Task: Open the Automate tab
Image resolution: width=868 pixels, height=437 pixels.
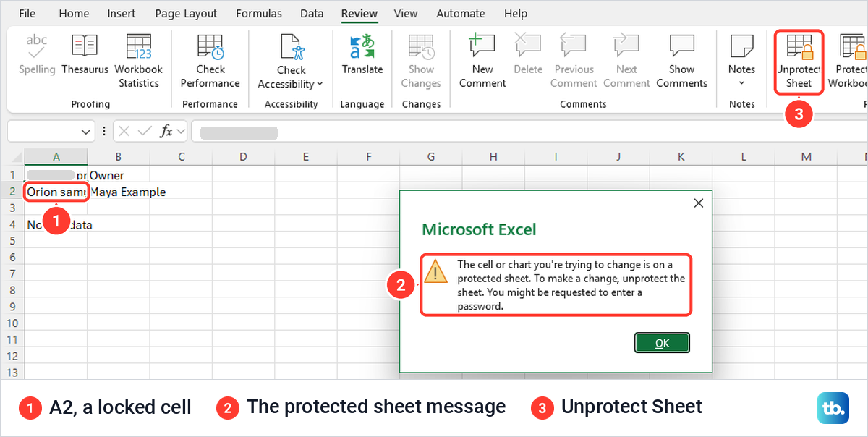Action: coord(461,13)
